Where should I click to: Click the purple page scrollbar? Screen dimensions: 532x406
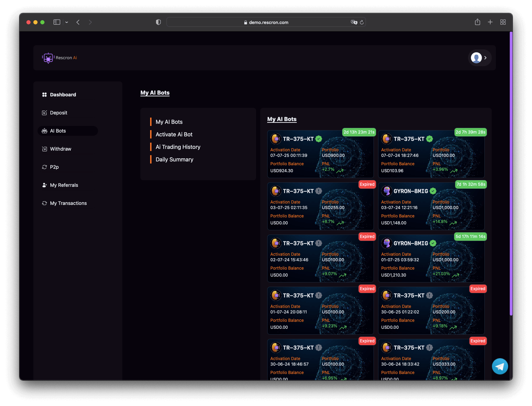coord(511,174)
